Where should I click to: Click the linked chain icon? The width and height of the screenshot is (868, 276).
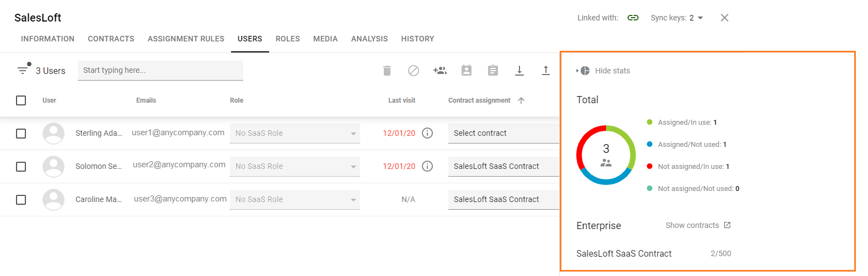633,18
